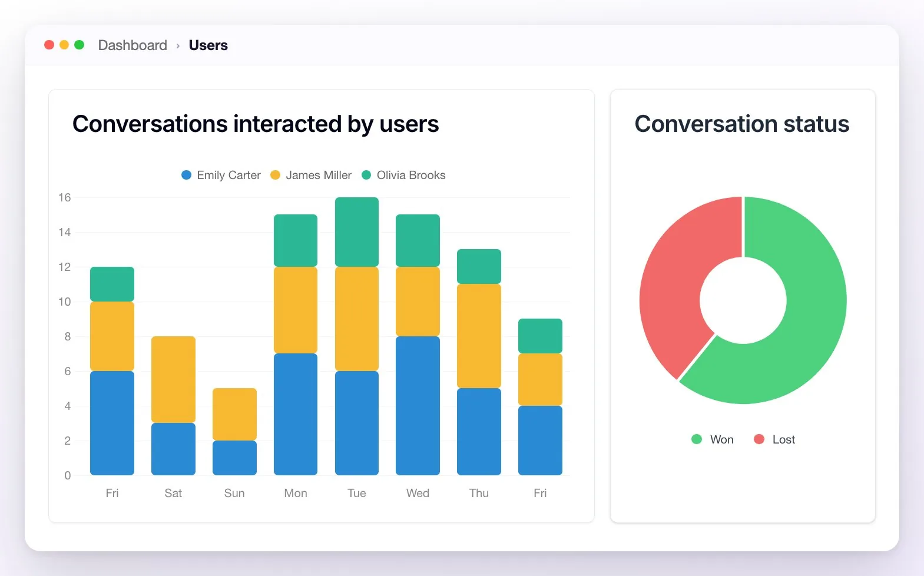
Task: Click the "Sat" x-axis label
Action: pyautogui.click(x=173, y=493)
